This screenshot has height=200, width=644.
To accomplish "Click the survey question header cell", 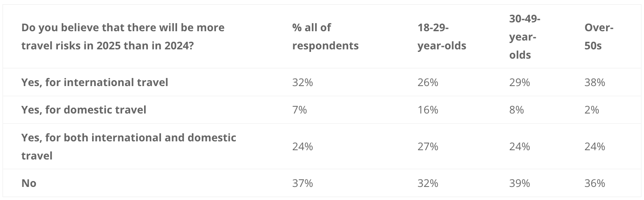I will (x=123, y=37).
